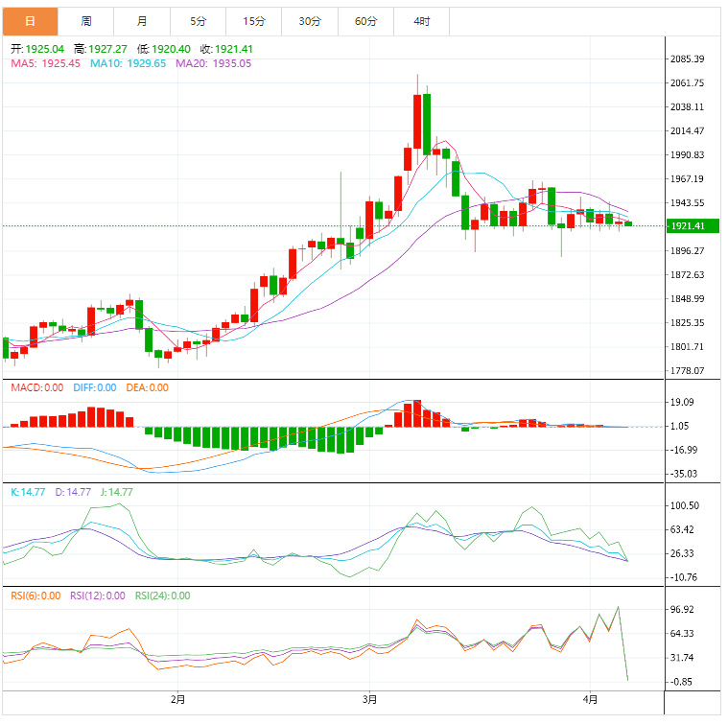The image size is (728, 724).
Task: Click the MA10: 1929.65 indicator label
Action: click(128, 63)
